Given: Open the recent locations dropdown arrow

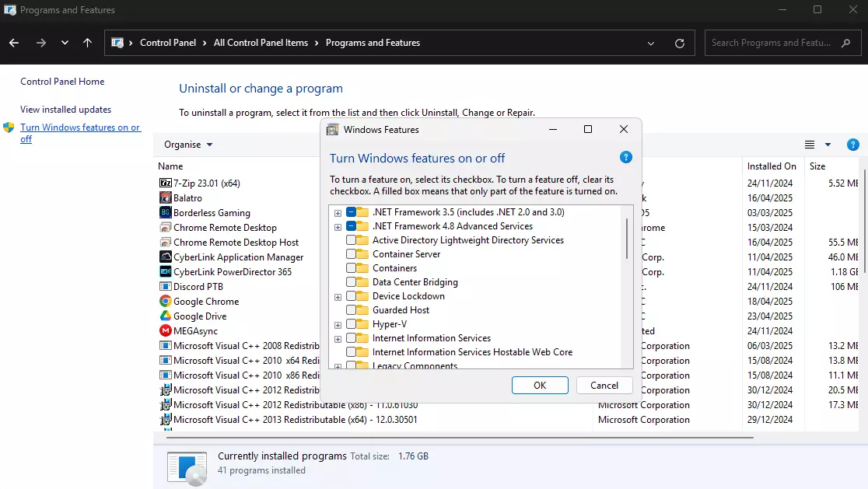Looking at the screenshot, I should [65, 43].
